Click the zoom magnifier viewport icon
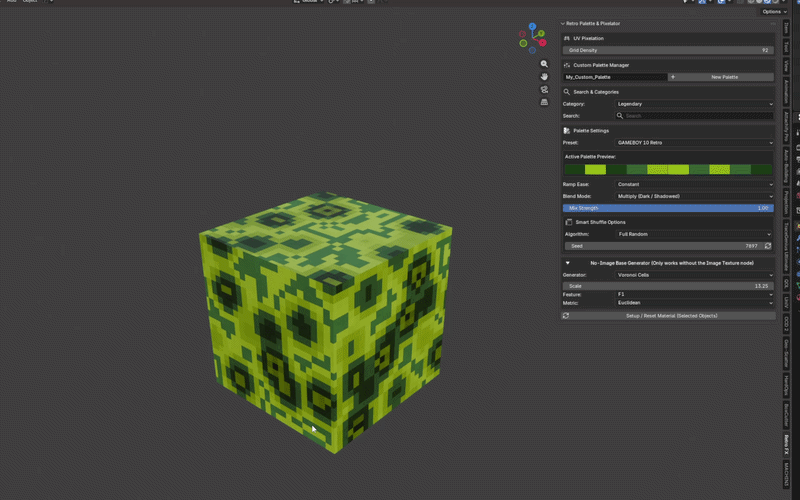 [544, 64]
